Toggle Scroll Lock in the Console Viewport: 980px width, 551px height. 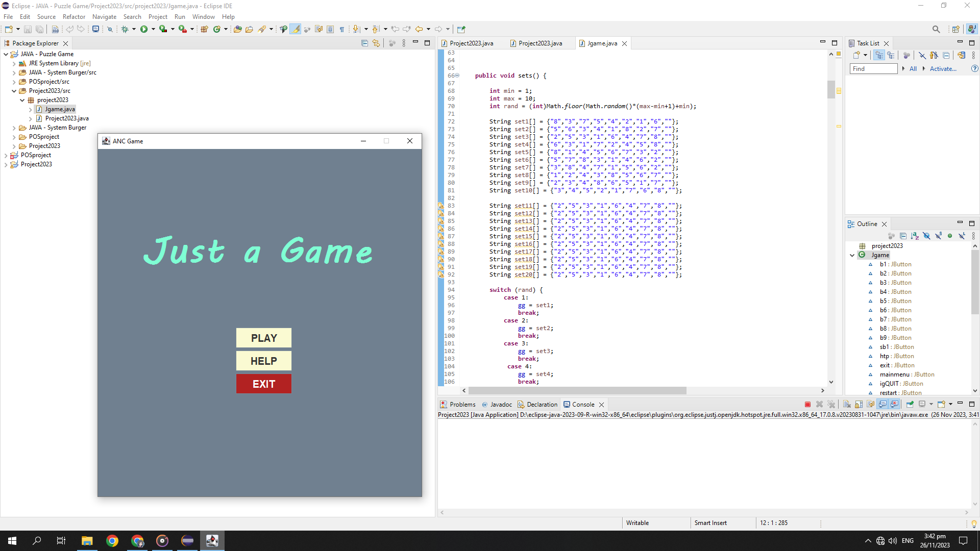pyautogui.click(x=859, y=404)
